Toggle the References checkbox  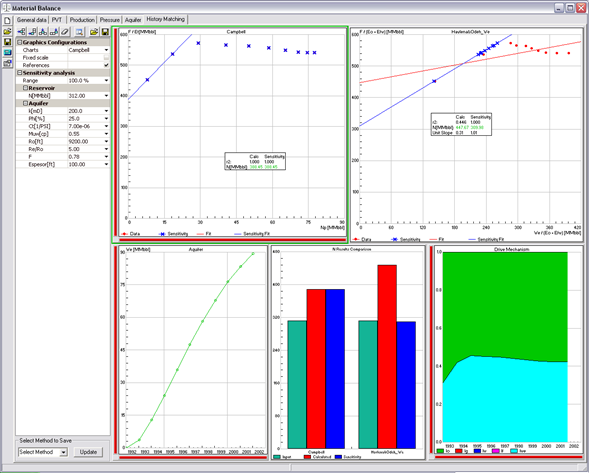[x=106, y=65]
